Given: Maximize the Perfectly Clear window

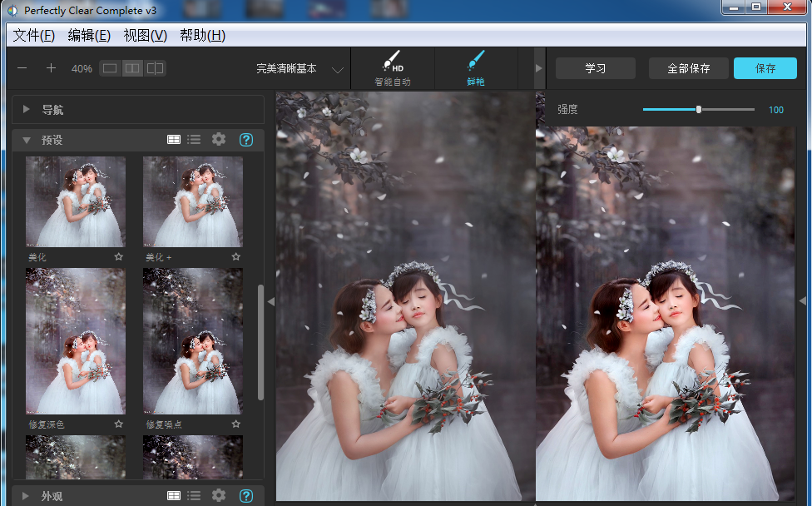Looking at the screenshot, I should 756,7.
